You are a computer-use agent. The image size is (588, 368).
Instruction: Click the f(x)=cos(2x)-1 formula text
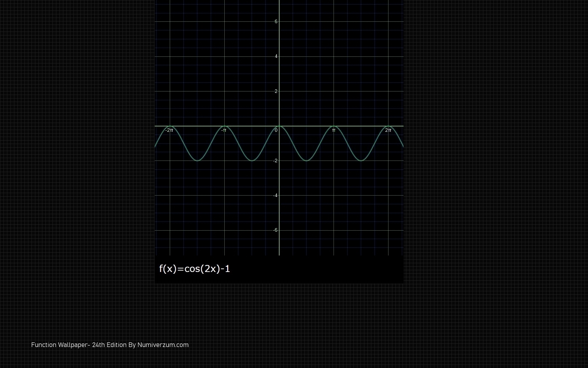[x=194, y=269]
